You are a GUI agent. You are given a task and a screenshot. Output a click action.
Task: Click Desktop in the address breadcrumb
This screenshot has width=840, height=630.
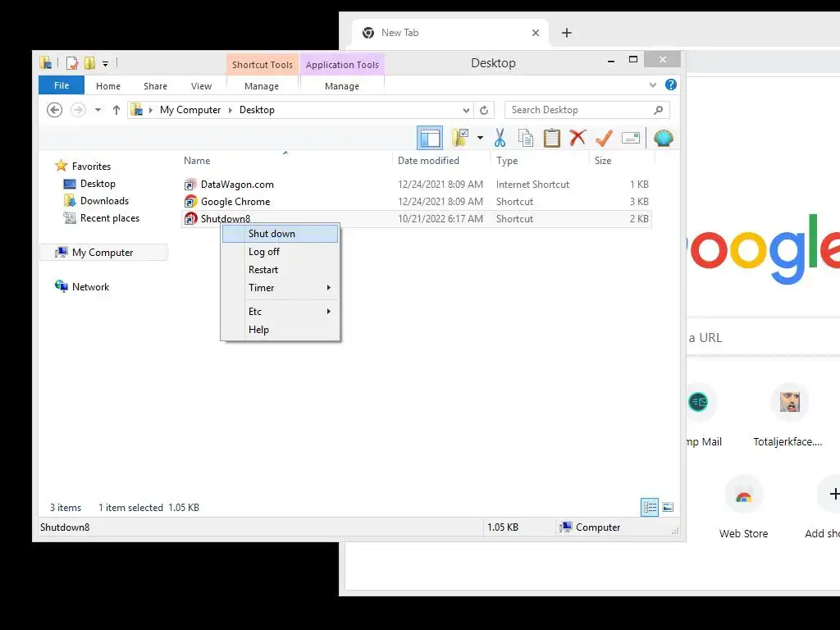[x=257, y=110]
